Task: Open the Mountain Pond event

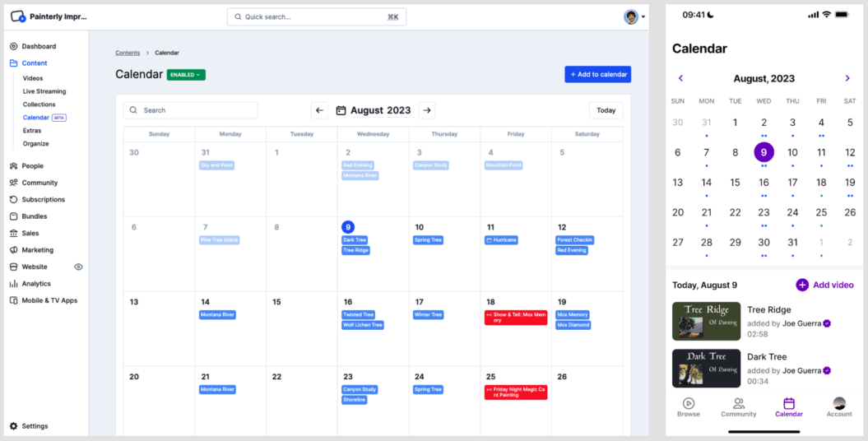Action: click(504, 165)
